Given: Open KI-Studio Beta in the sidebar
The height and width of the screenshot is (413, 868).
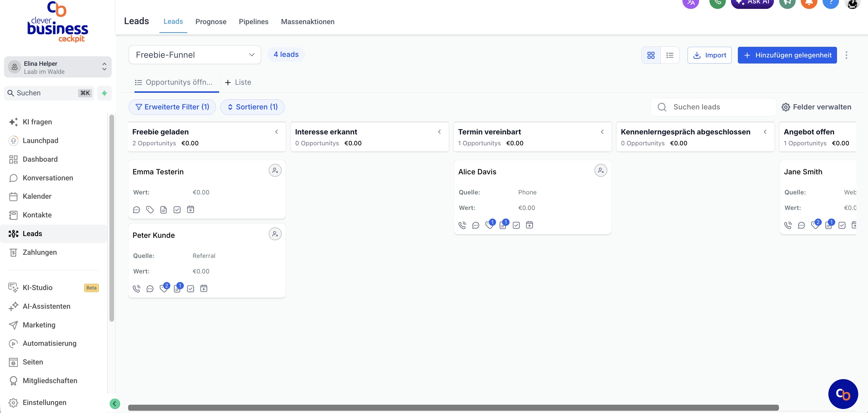Looking at the screenshot, I should 54,288.
